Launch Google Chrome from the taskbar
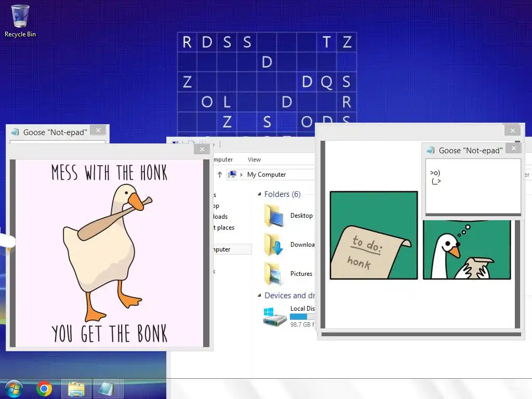This screenshot has height=399, width=532. click(x=44, y=389)
